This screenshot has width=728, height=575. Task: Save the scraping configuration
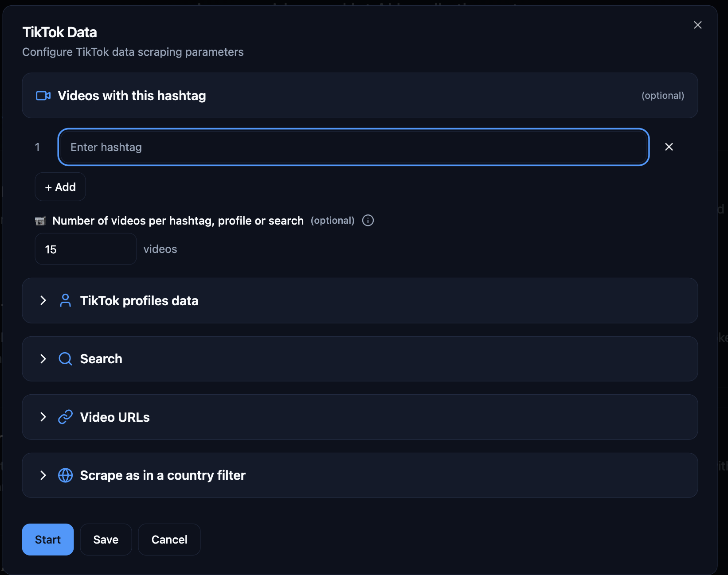point(106,539)
